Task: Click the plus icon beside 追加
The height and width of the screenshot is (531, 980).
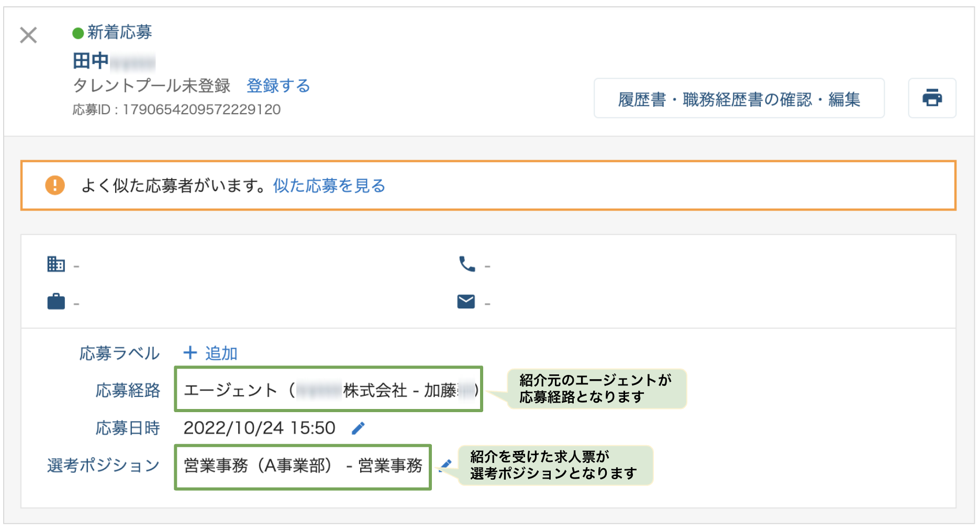Action: coord(190,353)
